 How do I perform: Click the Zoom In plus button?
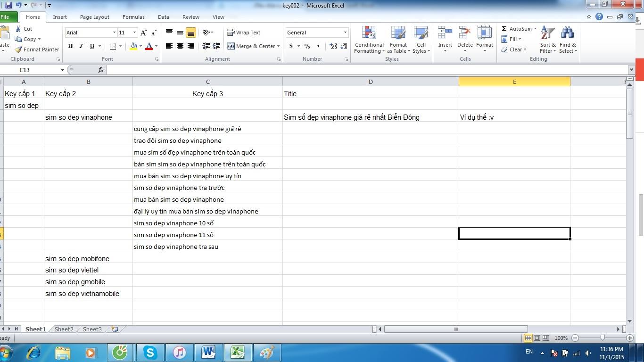(x=629, y=338)
